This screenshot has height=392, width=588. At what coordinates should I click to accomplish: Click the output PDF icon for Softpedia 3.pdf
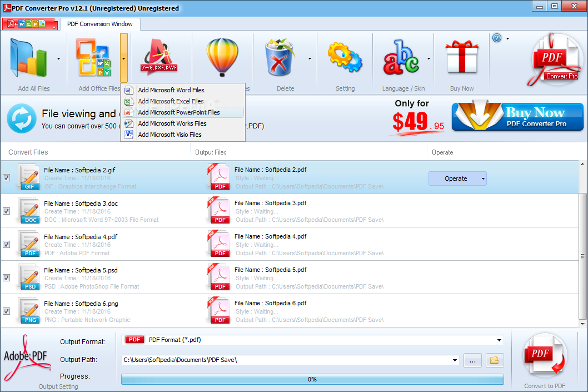[218, 210]
